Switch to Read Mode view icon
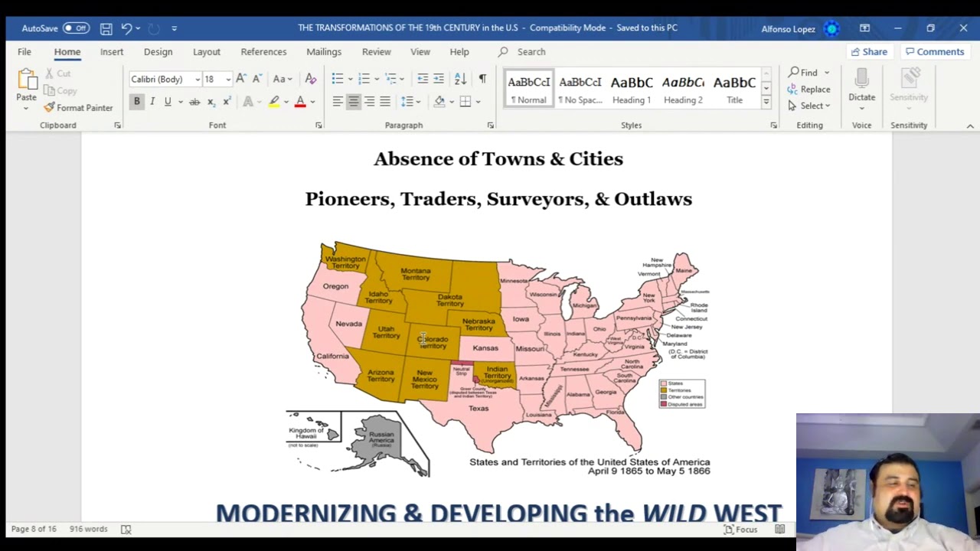This screenshot has width=980, height=551. click(x=779, y=530)
